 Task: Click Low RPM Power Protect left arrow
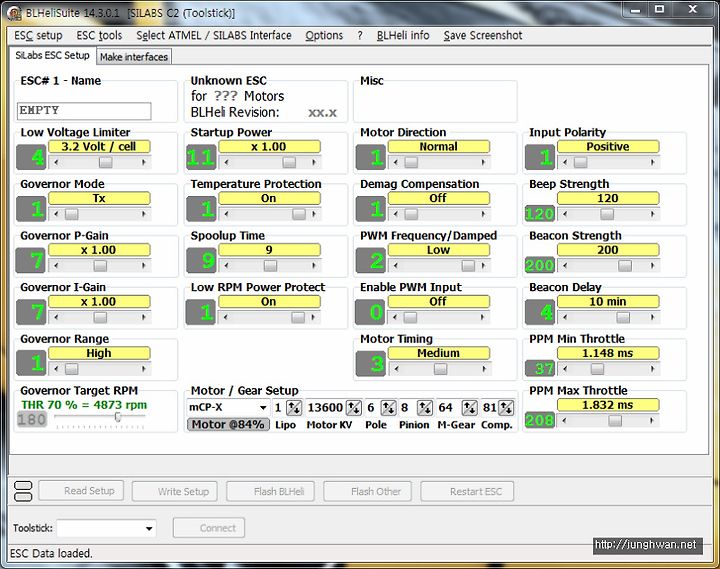point(226,317)
